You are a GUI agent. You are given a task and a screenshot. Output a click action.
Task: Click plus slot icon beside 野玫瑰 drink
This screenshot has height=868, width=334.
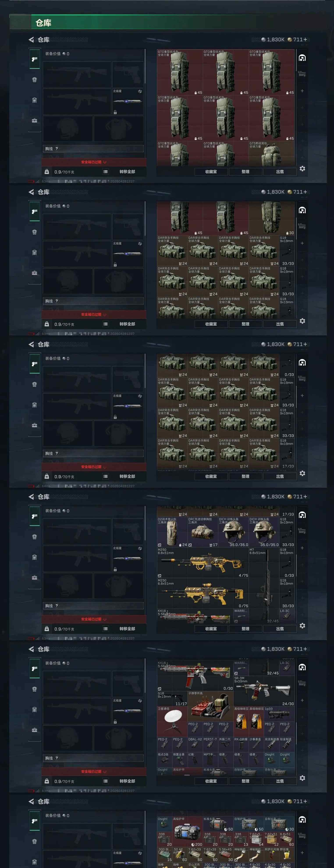coord(302,852)
